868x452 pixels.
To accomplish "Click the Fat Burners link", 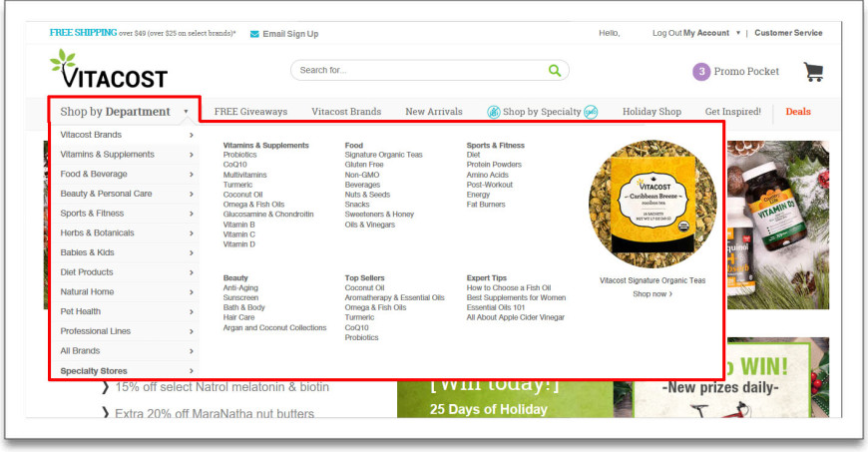I will pos(486,205).
